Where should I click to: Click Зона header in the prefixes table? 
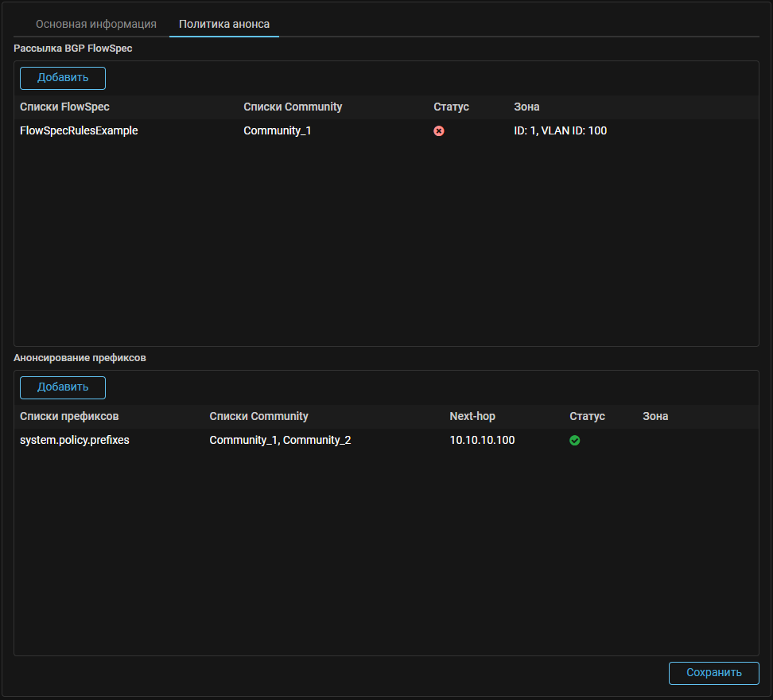click(x=655, y=416)
